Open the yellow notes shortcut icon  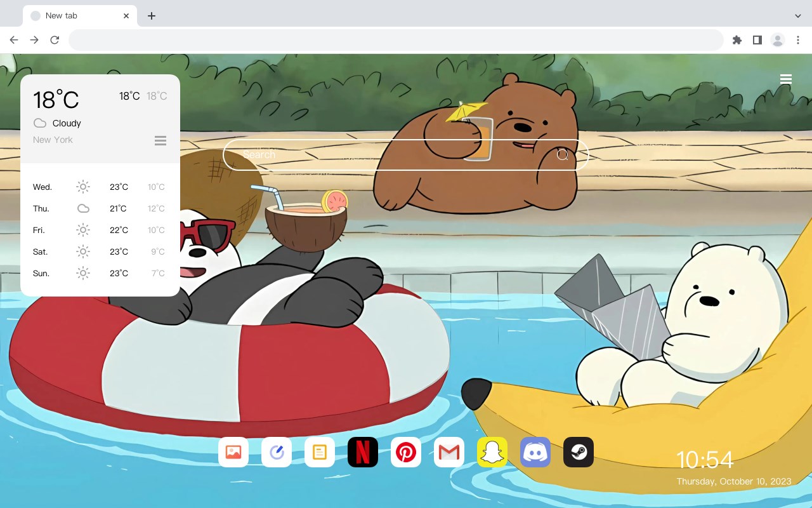(x=320, y=452)
